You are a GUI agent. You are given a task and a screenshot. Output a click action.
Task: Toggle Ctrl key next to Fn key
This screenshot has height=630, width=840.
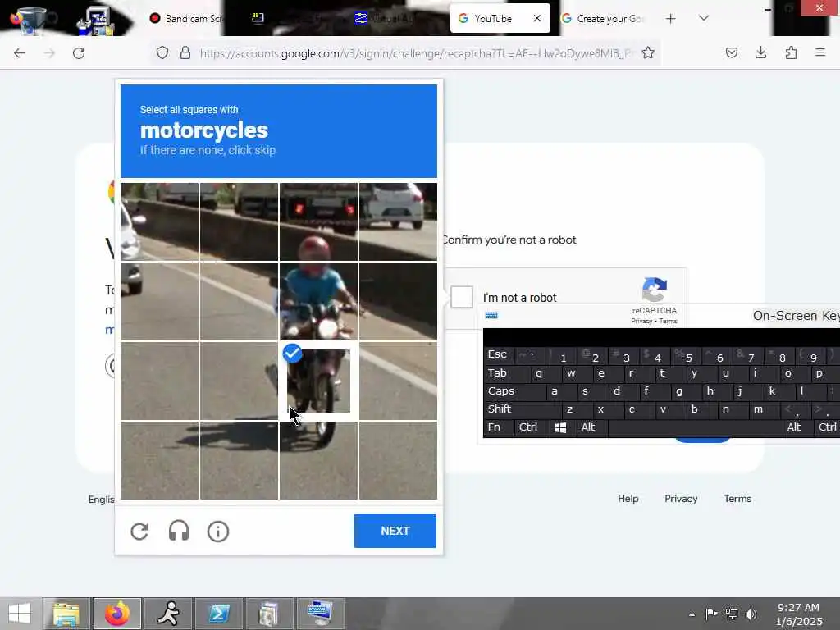528,427
